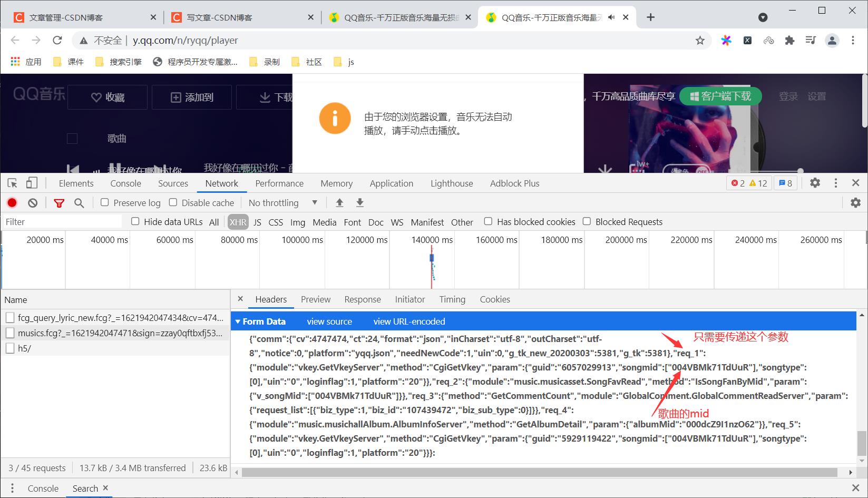This screenshot has height=498, width=868.
Task: Click the export HAR download icon
Action: 360,203
